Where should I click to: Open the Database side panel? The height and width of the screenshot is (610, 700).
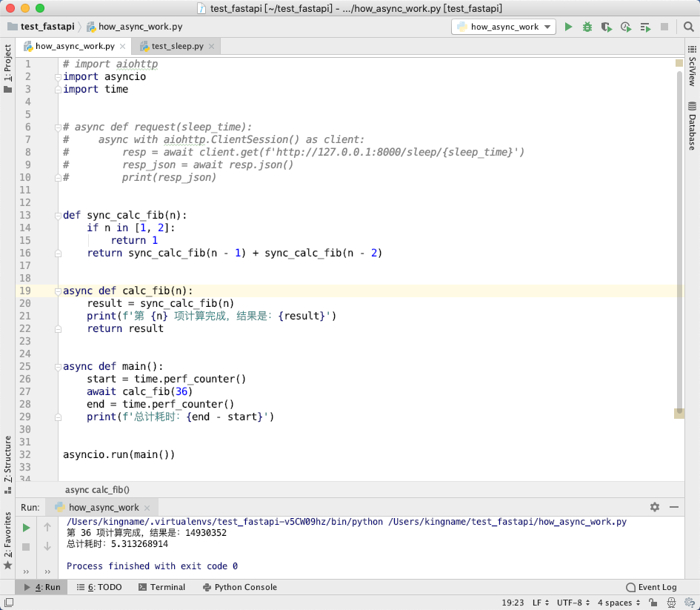coord(692,127)
